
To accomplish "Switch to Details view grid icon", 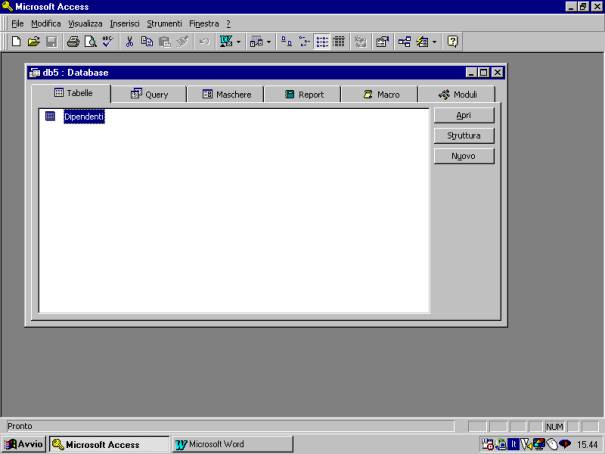I will (339, 41).
